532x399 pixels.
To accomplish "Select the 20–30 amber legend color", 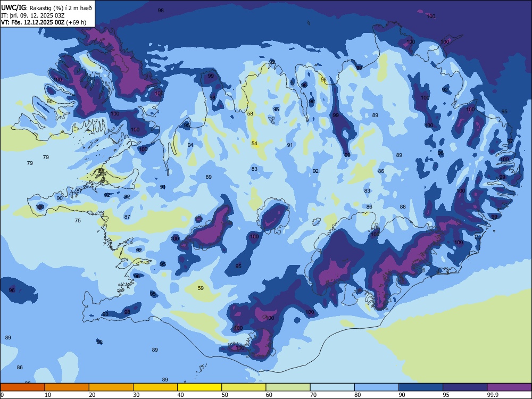I will coord(111,387).
